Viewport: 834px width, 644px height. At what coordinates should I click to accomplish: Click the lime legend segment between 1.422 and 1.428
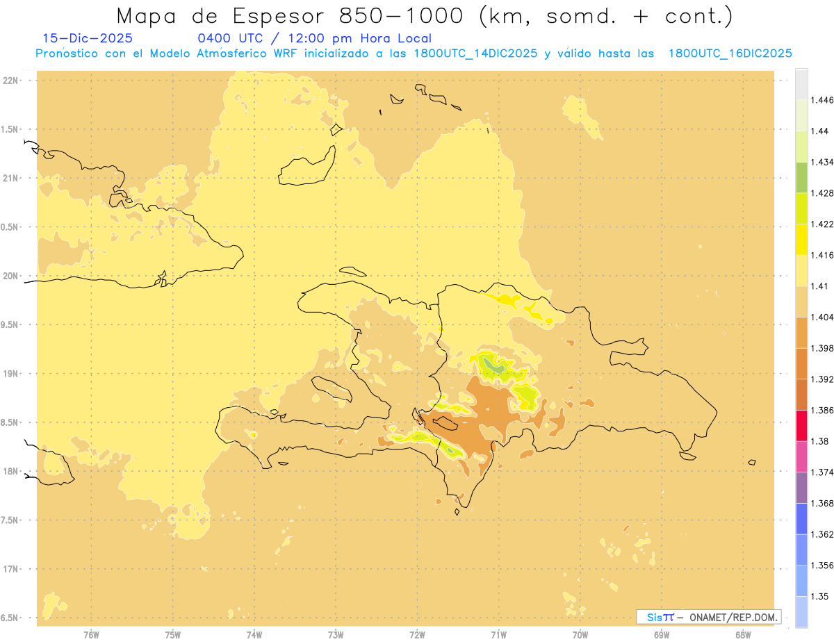tap(801, 208)
